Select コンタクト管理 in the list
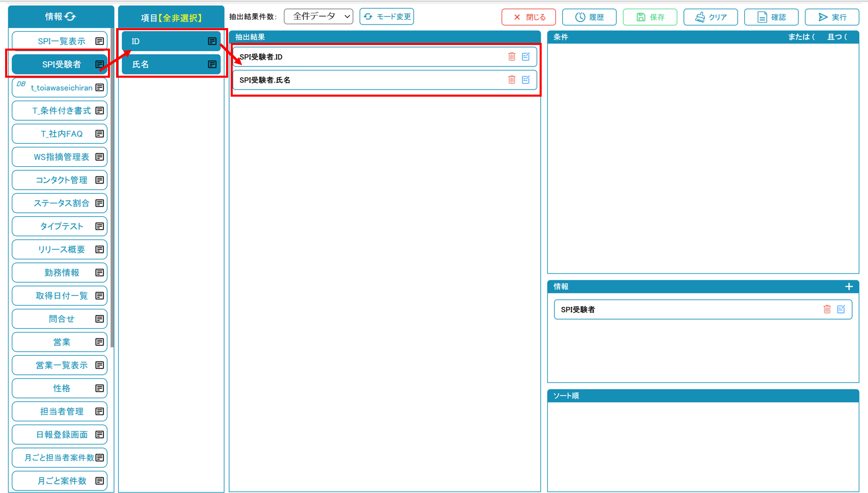868x493 pixels. [60, 180]
